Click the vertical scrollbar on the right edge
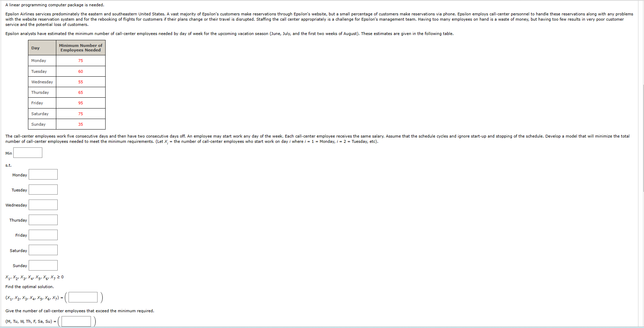The image size is (644, 328). [x=643, y=138]
